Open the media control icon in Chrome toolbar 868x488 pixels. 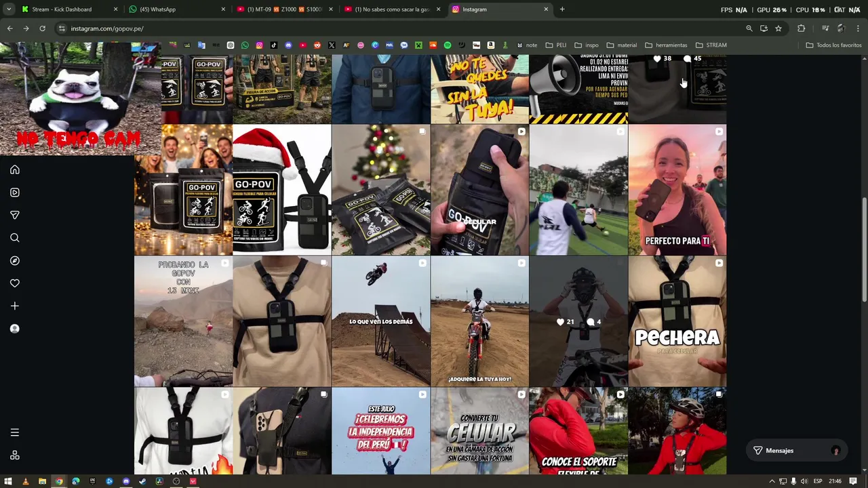pos(825,28)
